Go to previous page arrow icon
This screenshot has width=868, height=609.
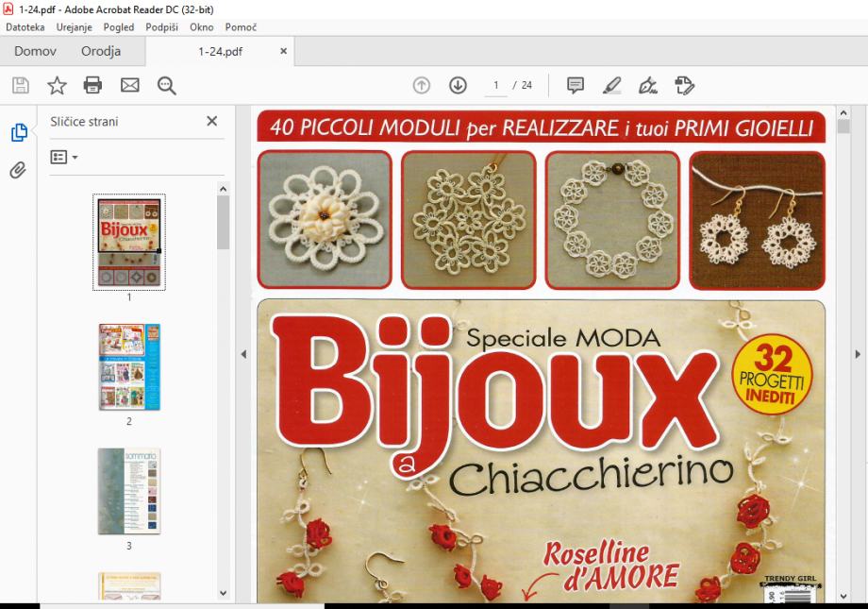424,86
